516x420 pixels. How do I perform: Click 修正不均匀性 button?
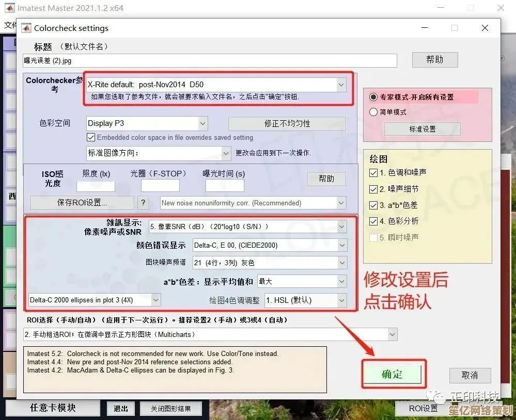coord(287,123)
